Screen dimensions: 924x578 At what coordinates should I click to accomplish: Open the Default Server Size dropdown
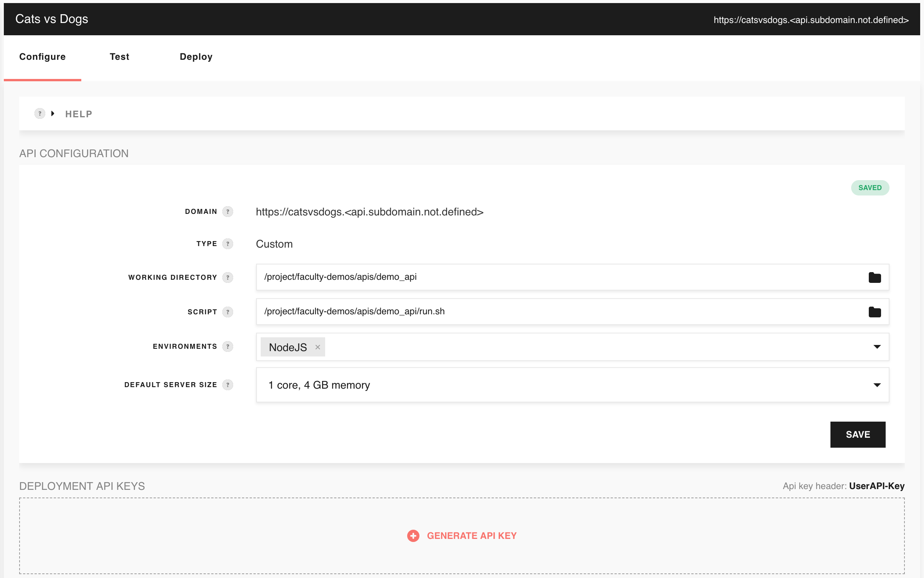877,385
